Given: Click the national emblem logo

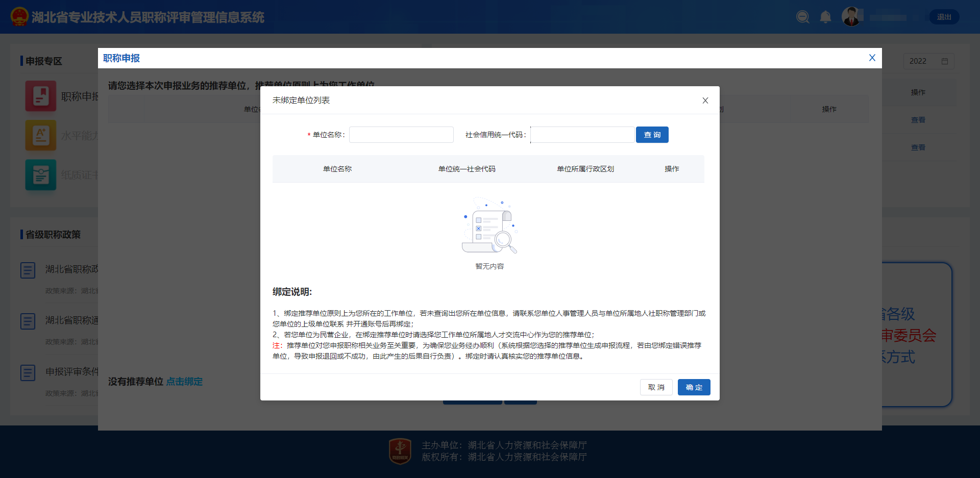Looking at the screenshot, I should point(19,17).
